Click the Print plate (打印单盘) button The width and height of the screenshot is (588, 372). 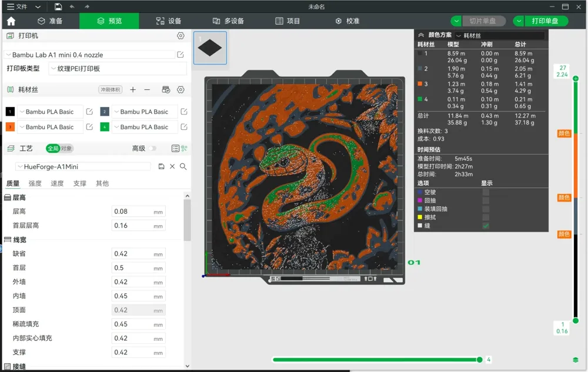[x=546, y=21]
